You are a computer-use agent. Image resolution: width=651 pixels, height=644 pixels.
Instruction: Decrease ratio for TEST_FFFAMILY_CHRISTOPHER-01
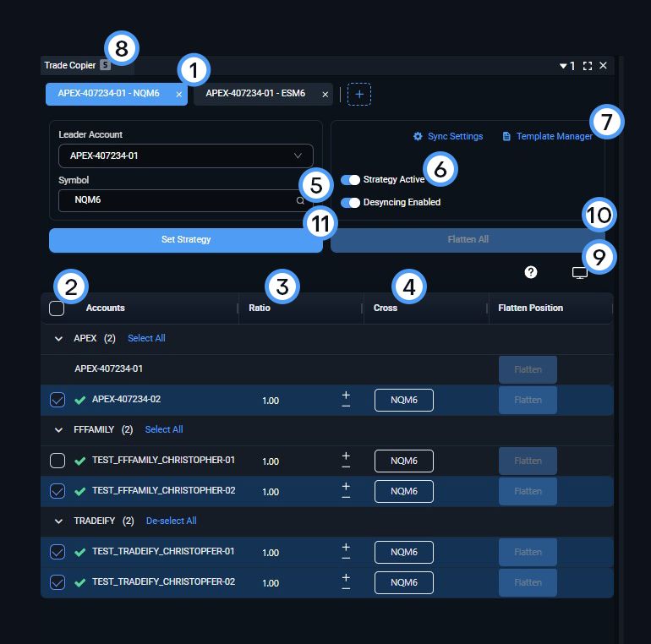tap(346, 467)
